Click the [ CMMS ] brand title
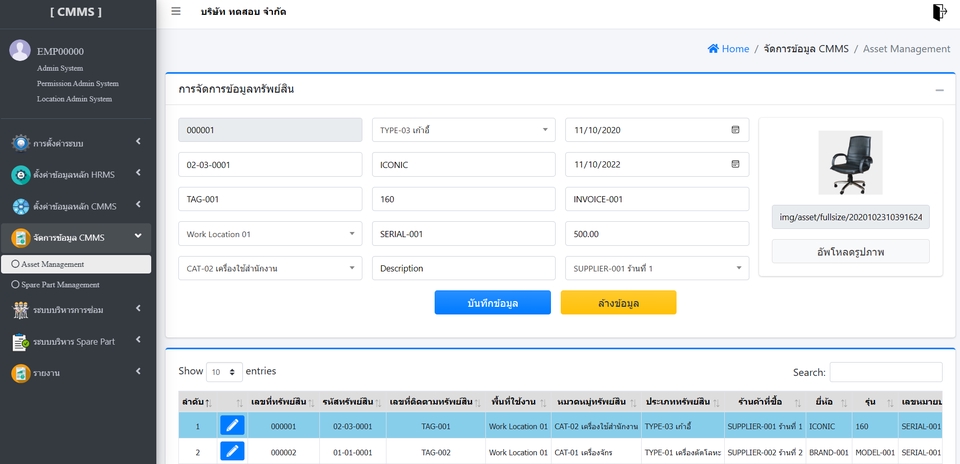This screenshot has height=464, width=960. pos(76,12)
